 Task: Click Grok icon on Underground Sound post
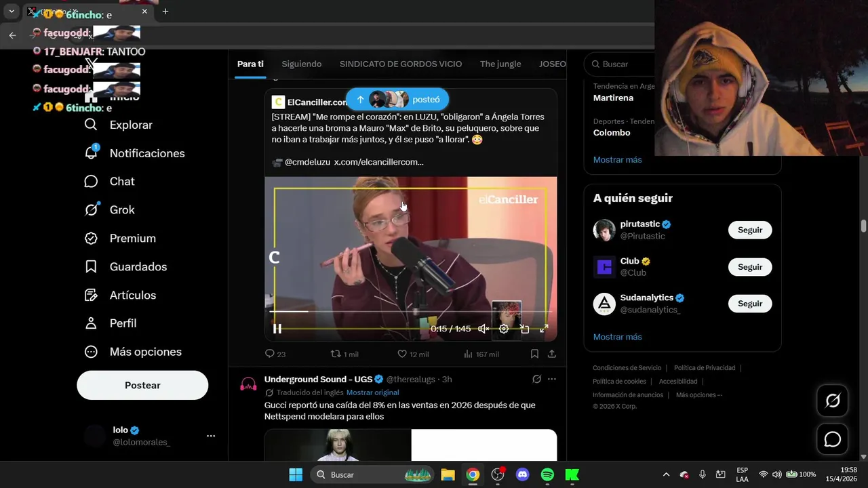coord(536,379)
